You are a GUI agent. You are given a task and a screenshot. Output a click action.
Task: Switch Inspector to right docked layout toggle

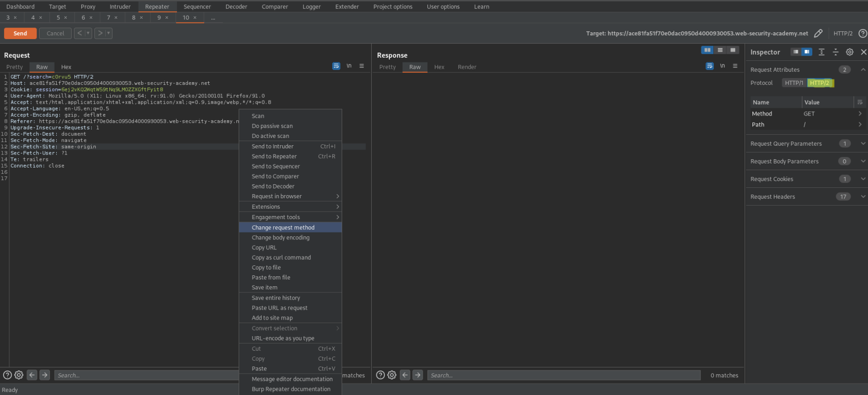(x=807, y=52)
